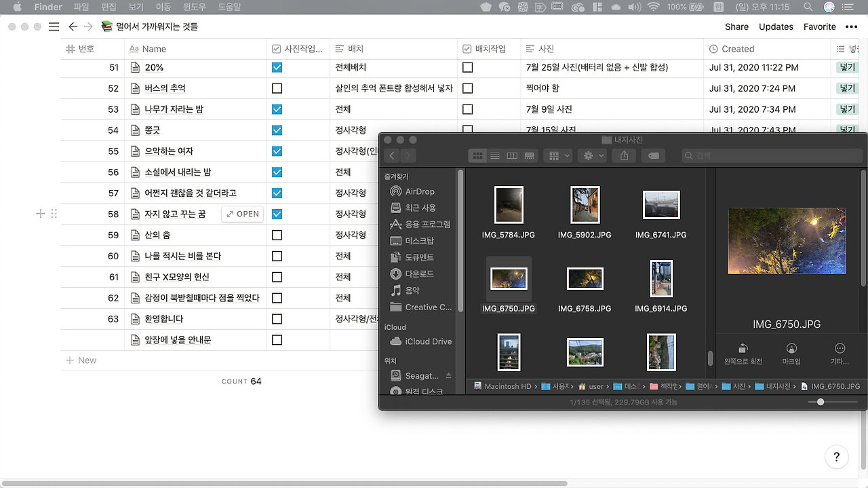Image resolution: width=868 pixels, height=488 pixels.
Task: Switch Finder to column view
Action: [x=511, y=155]
